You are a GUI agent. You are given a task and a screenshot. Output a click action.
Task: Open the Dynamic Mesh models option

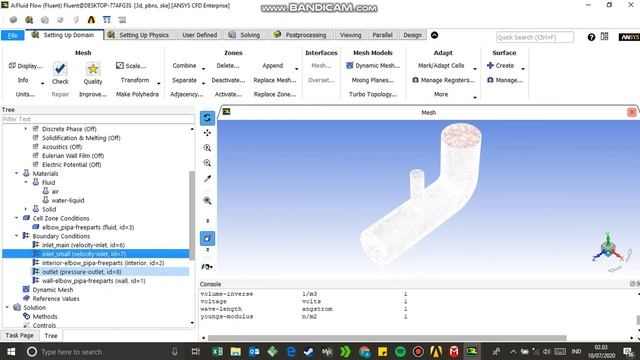[373, 66]
